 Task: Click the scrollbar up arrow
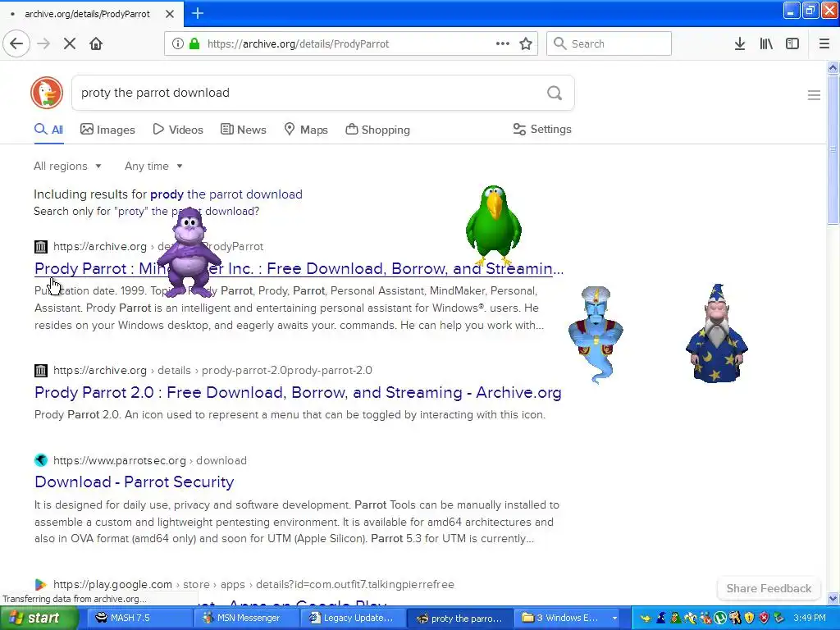(x=833, y=67)
